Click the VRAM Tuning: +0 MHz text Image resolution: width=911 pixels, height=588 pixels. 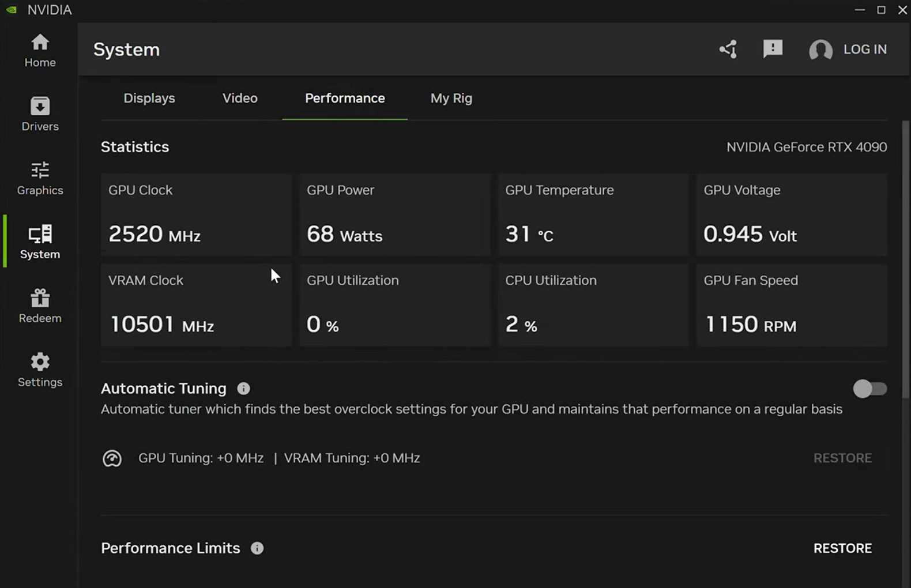point(352,458)
